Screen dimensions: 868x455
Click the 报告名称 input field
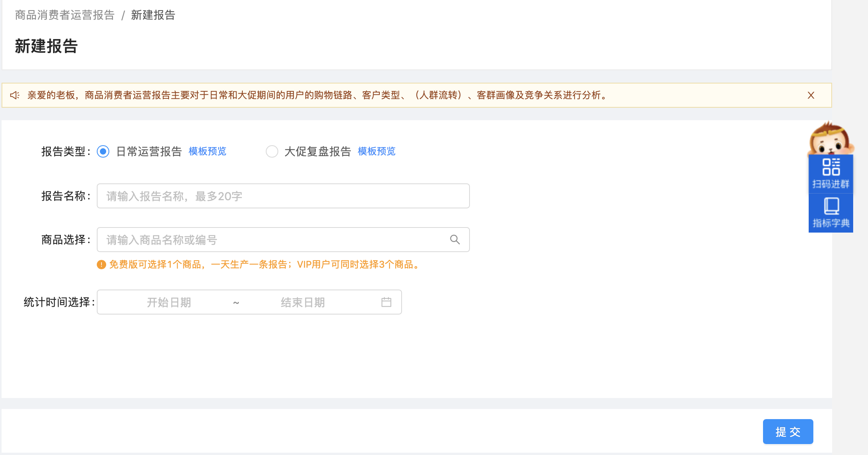point(283,196)
